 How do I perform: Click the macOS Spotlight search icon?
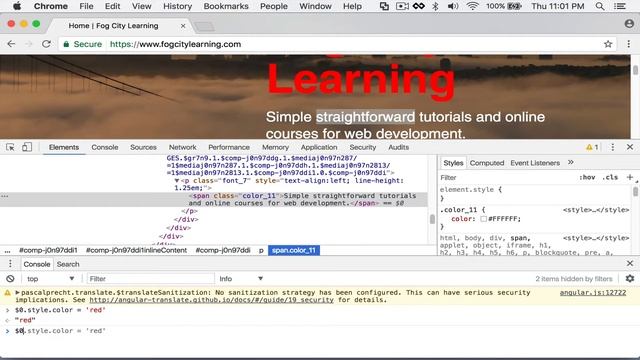[600, 6]
